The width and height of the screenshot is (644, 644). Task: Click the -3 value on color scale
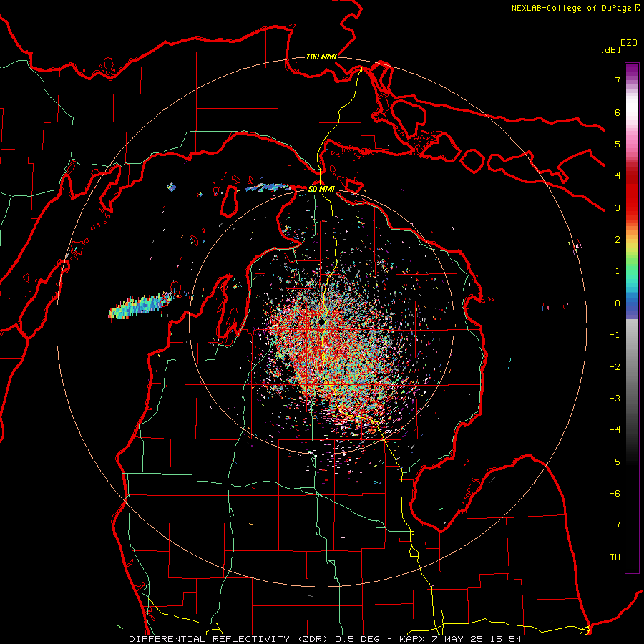615,399
